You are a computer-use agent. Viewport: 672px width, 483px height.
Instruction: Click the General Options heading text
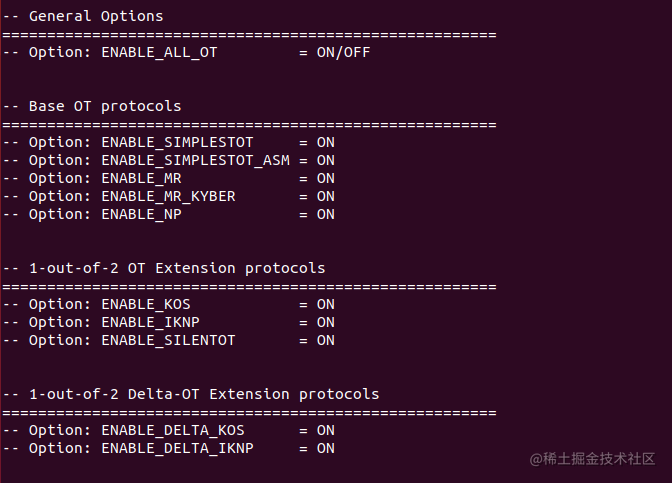[x=95, y=16]
